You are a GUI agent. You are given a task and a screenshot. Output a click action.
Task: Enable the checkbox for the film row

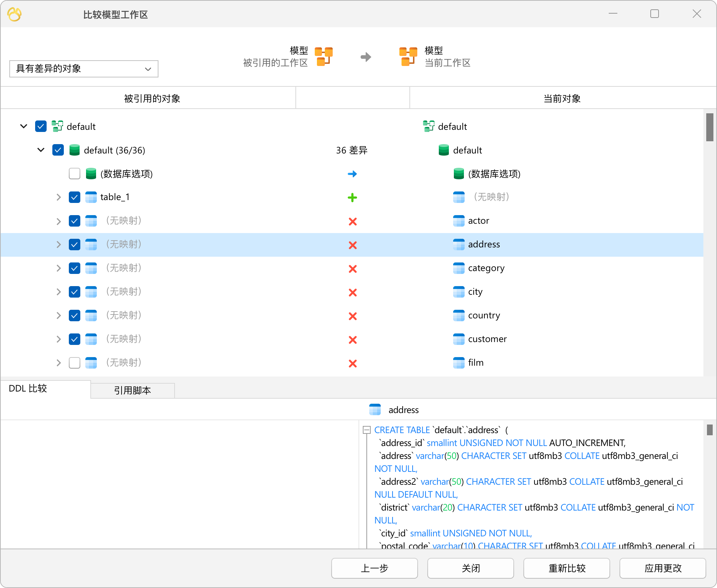click(74, 362)
